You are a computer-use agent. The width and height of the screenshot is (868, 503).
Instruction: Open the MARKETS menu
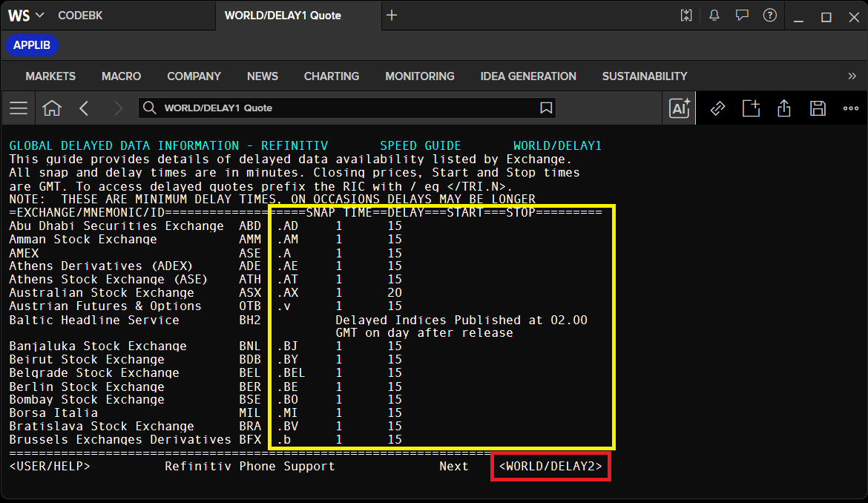pyautogui.click(x=50, y=76)
